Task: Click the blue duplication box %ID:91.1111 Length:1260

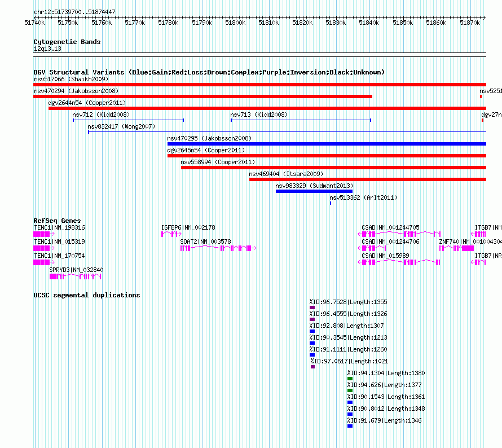Action: (312, 355)
